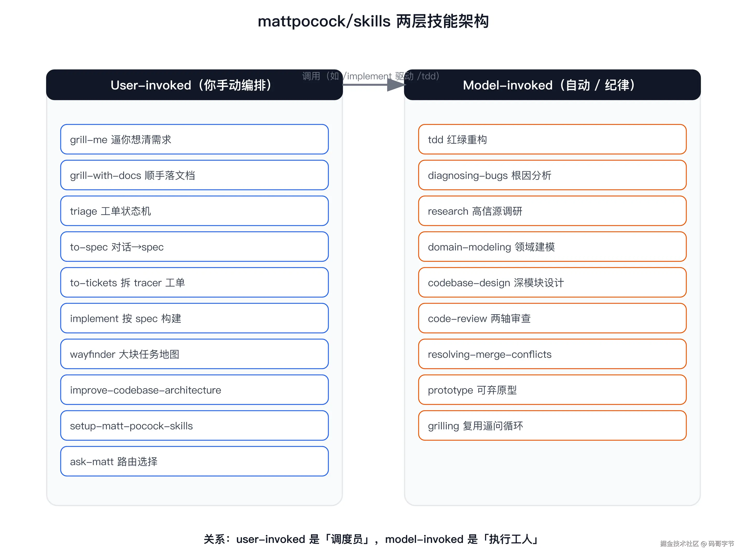Select the 'prototype 可弃原型' box
The height and width of the screenshot is (560, 747).
tap(552, 390)
